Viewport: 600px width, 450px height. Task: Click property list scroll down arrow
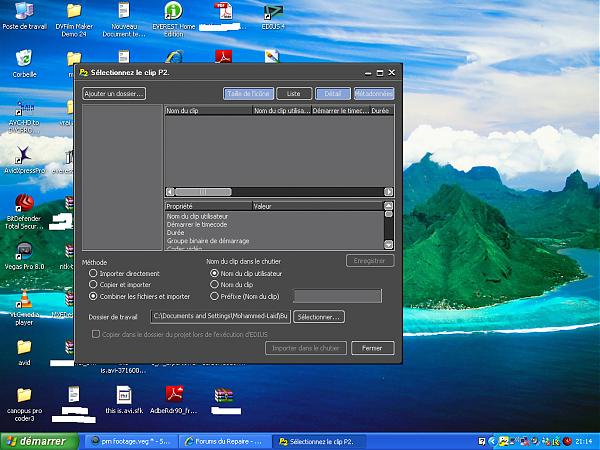[388, 245]
